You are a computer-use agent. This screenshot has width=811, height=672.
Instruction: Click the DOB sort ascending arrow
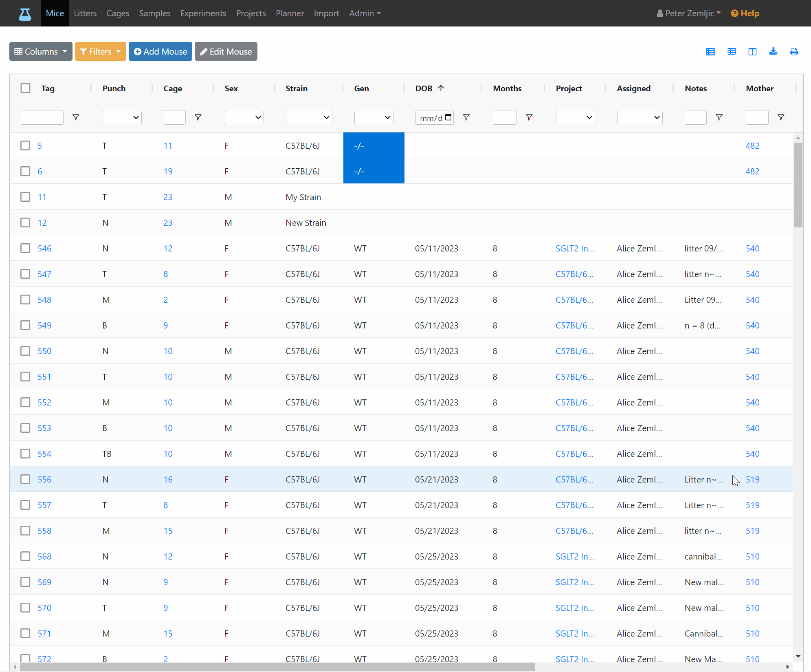click(x=441, y=88)
